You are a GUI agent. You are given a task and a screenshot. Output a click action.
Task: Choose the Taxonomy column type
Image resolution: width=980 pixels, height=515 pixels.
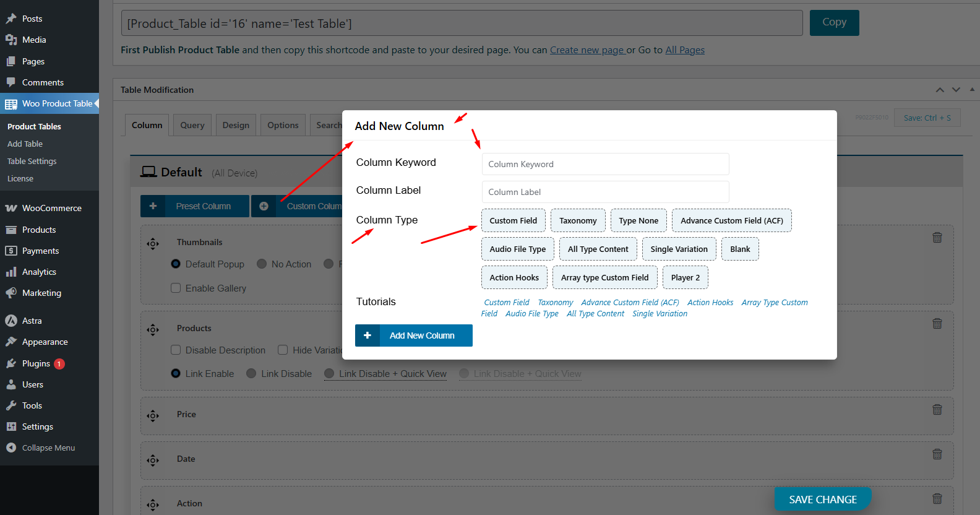[x=578, y=220]
